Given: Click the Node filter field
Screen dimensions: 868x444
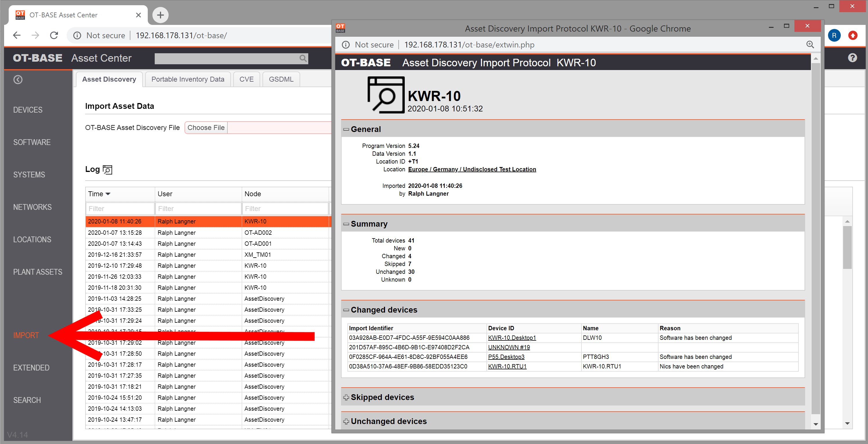Looking at the screenshot, I should [x=285, y=208].
